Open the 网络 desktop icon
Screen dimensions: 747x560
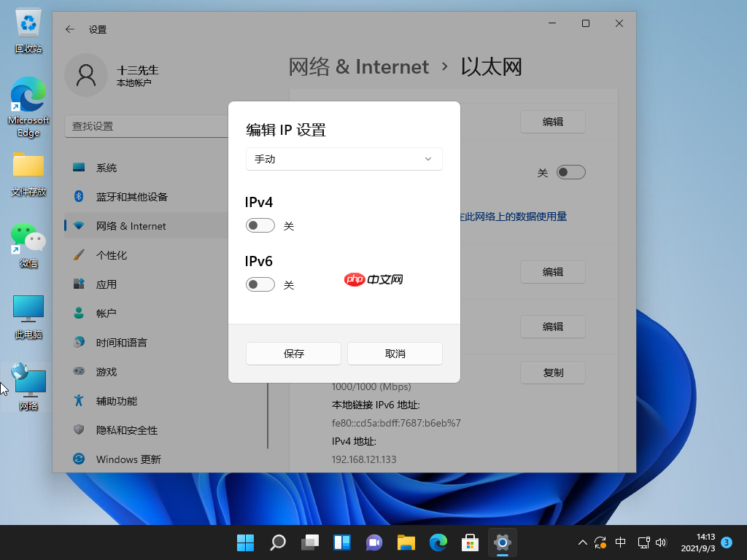point(28,379)
